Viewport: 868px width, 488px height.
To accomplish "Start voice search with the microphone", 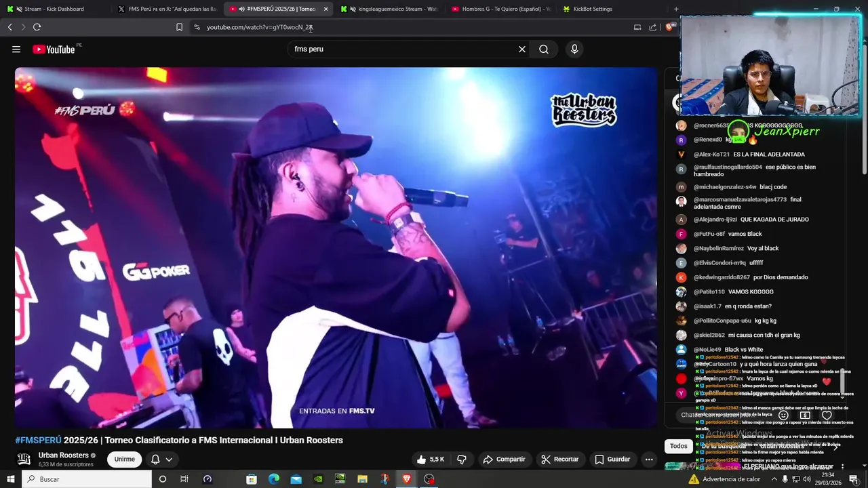I will (574, 49).
